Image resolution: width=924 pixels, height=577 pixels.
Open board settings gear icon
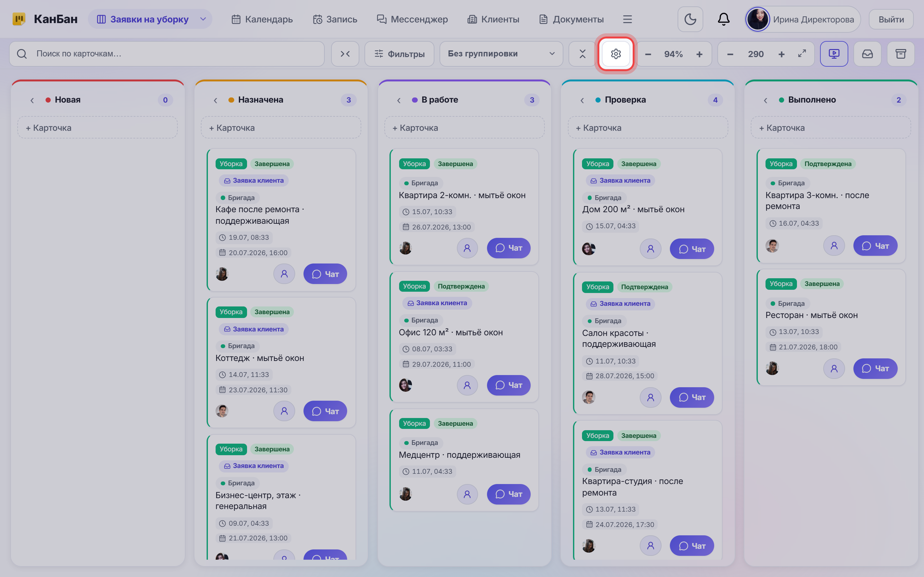coord(615,54)
